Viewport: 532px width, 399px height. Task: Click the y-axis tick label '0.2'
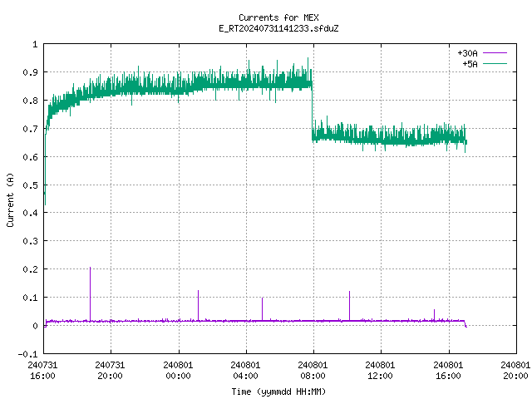click(30, 269)
